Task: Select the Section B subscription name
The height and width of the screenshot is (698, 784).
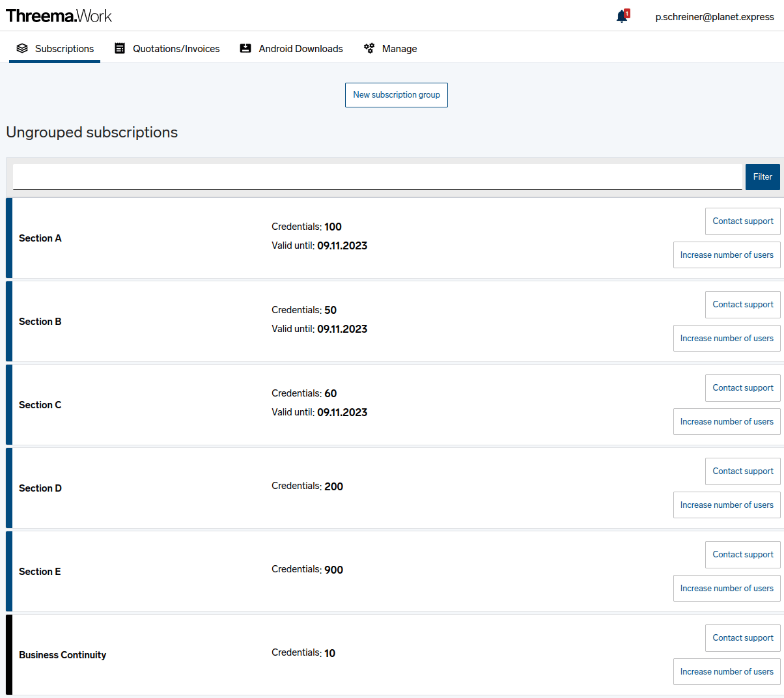Action: [x=40, y=322]
